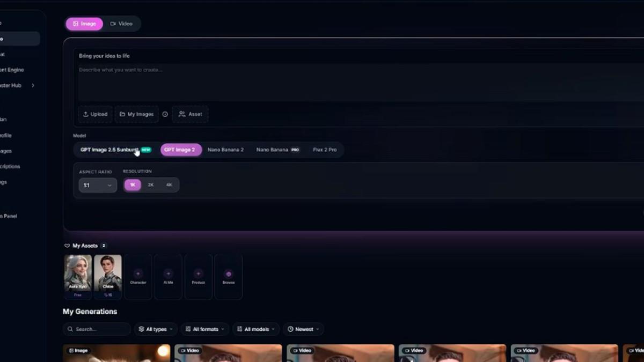The image size is (644, 362).
Task: Click the NEW badge on Sunburst model
Action: (146, 150)
